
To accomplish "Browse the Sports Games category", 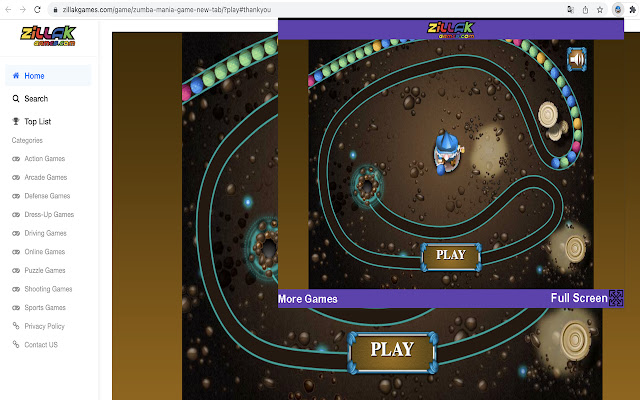I will tap(45, 308).
